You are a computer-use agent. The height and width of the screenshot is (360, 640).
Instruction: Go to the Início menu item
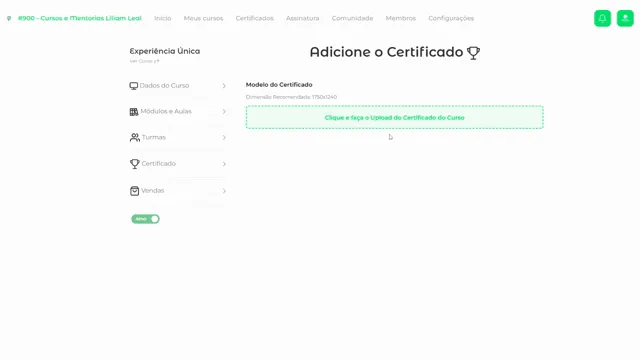[x=162, y=18]
